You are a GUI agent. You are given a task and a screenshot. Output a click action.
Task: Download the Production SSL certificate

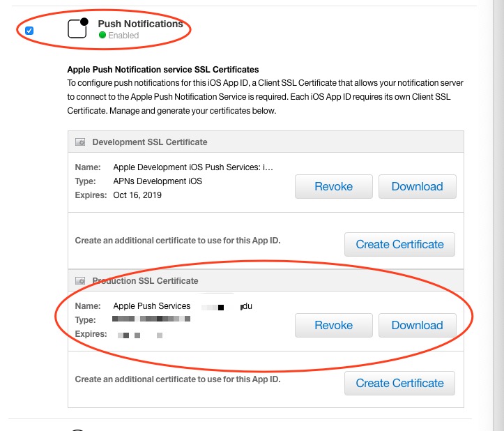pos(418,325)
